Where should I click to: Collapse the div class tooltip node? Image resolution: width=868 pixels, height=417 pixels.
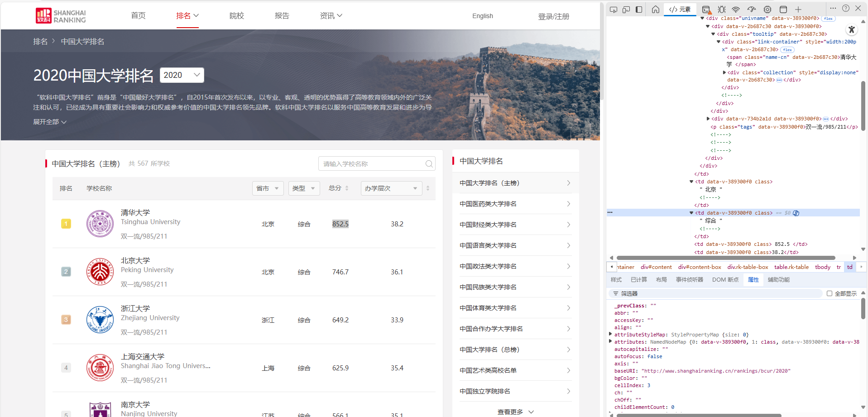point(713,34)
